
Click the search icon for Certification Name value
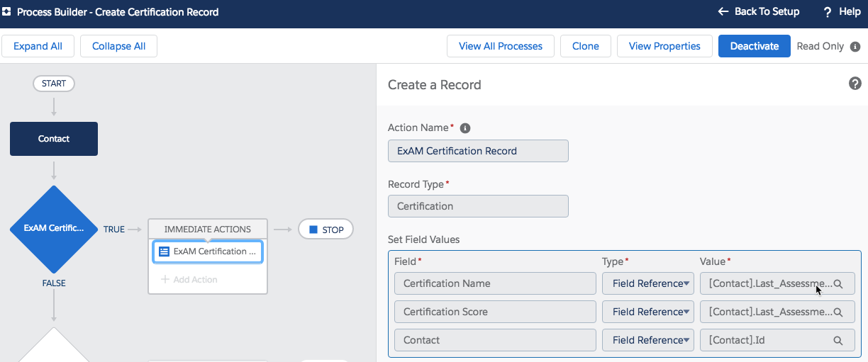[838, 284]
